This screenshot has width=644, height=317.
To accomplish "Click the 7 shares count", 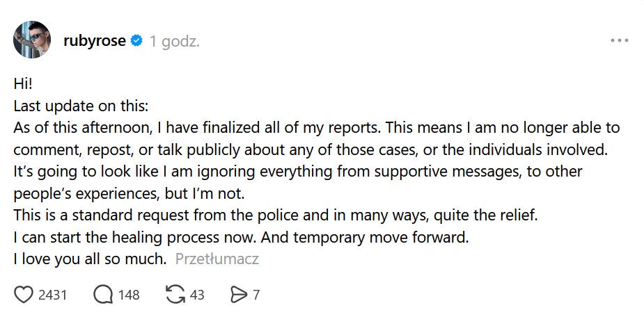I will point(256,295).
